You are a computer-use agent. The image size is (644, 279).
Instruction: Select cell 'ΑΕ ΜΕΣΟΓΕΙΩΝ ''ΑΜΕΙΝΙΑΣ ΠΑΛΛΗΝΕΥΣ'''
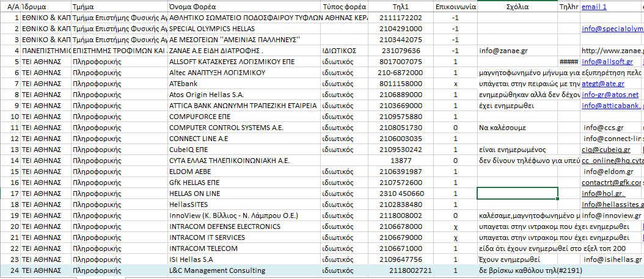244,40
